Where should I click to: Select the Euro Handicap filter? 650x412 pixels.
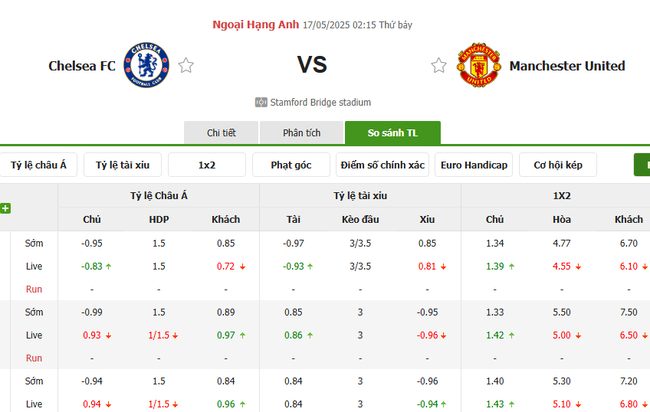[474, 165]
